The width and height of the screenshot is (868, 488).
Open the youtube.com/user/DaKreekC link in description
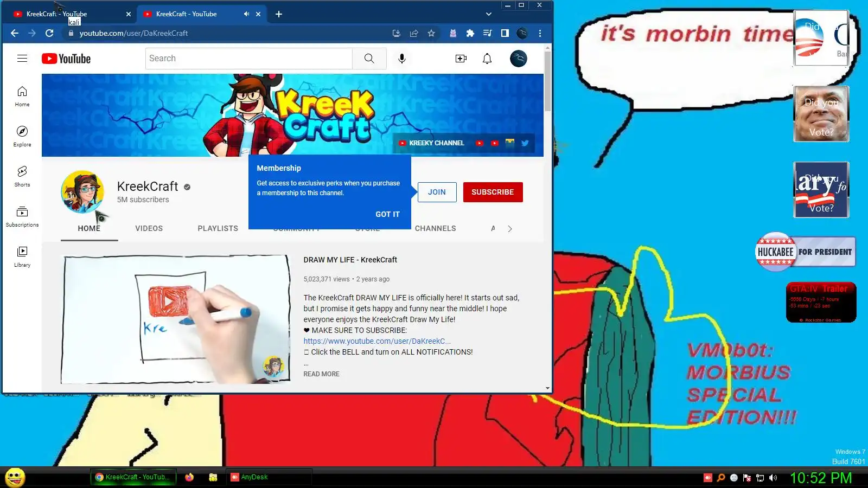click(377, 341)
